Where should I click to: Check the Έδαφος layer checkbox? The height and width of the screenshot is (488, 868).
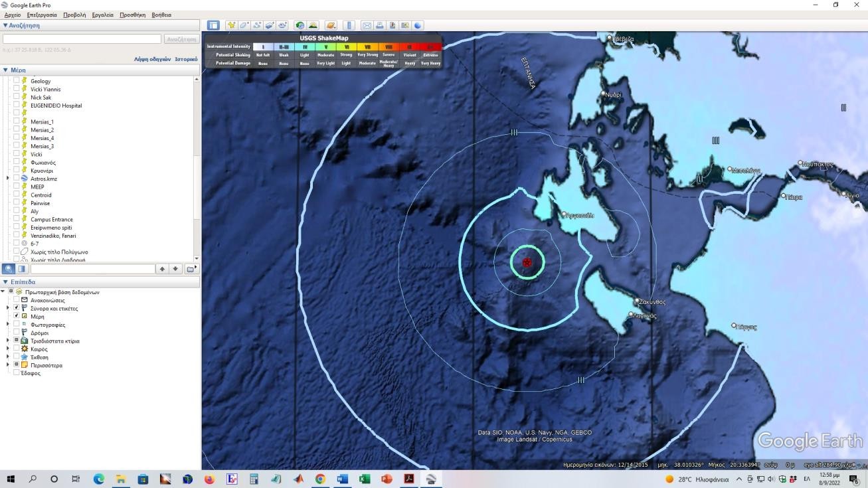[x=17, y=373]
